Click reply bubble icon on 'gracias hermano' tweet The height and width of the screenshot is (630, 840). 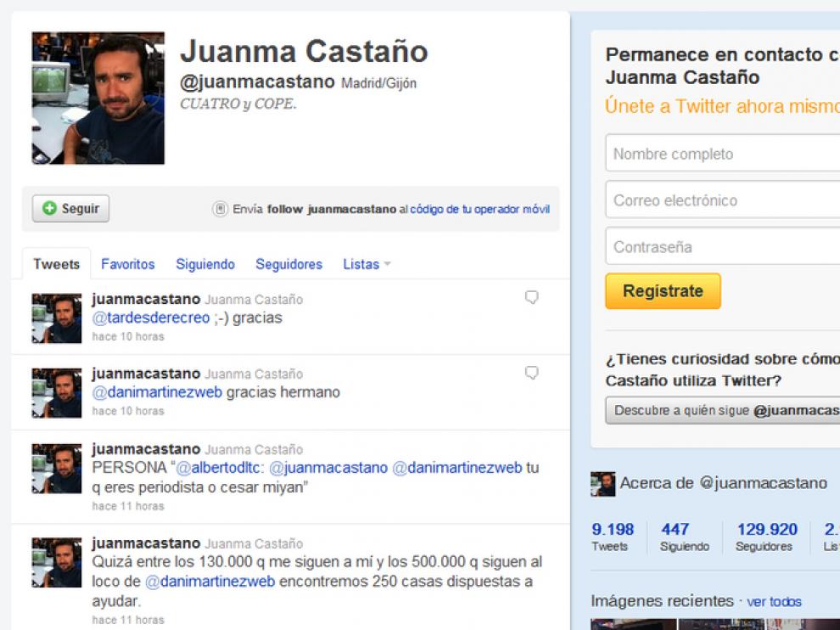point(531,373)
